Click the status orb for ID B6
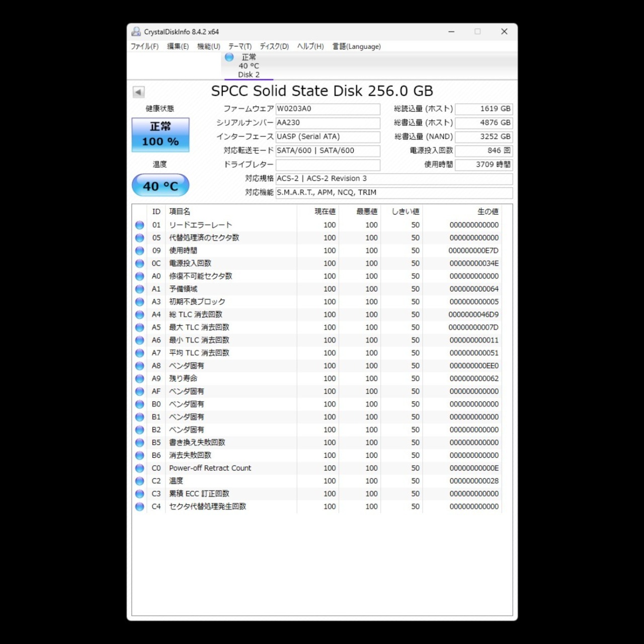This screenshot has width=644, height=644. pos(140,456)
